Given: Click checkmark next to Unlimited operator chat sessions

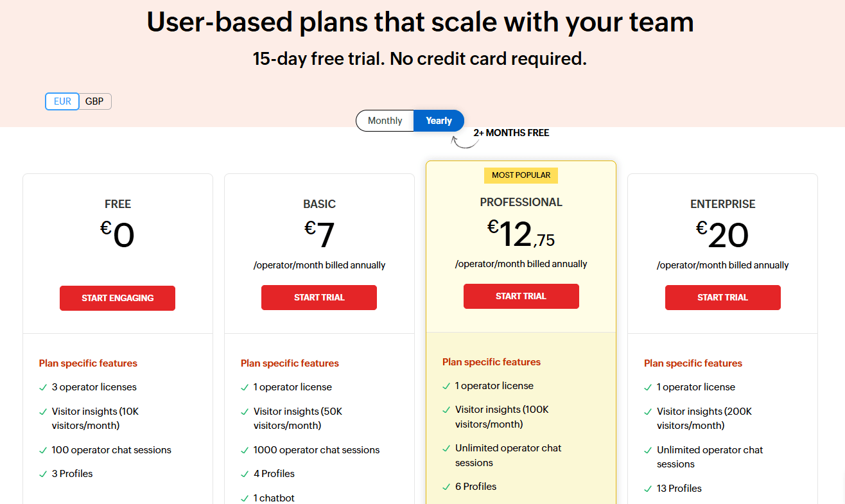Looking at the screenshot, I should point(446,448).
